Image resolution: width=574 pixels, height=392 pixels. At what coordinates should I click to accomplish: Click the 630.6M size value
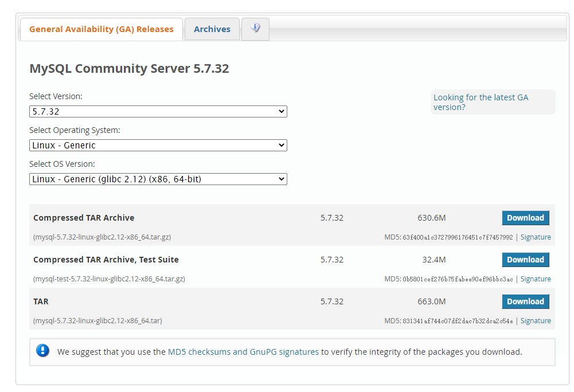[x=432, y=218]
